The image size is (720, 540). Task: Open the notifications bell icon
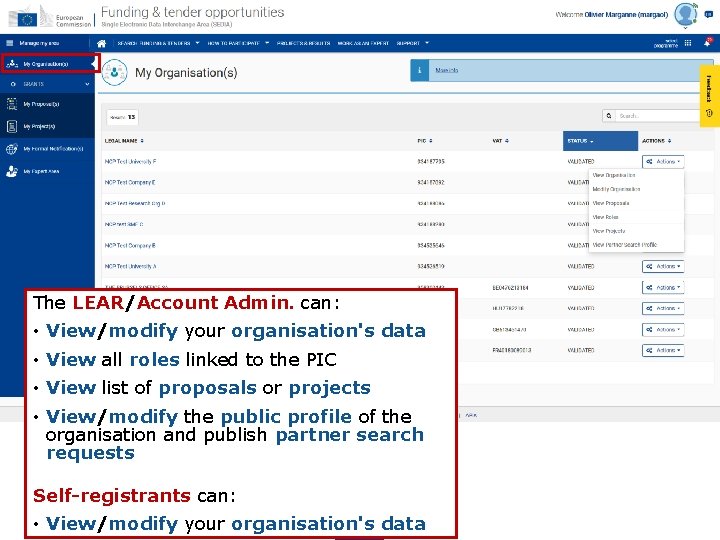point(707,43)
